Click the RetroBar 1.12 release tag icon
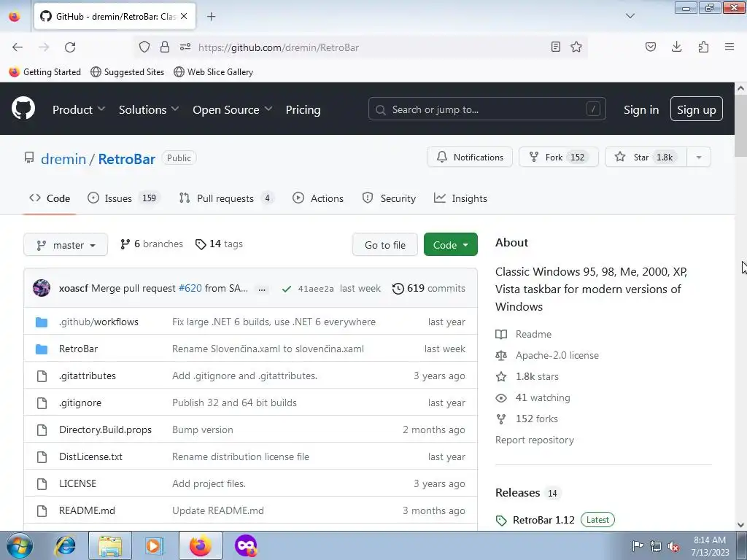 tap(501, 521)
